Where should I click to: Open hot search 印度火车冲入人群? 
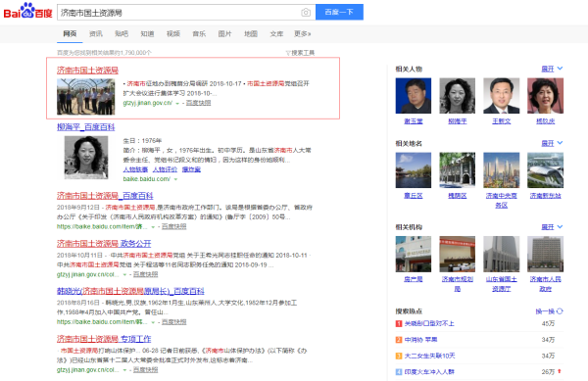[x=429, y=371]
